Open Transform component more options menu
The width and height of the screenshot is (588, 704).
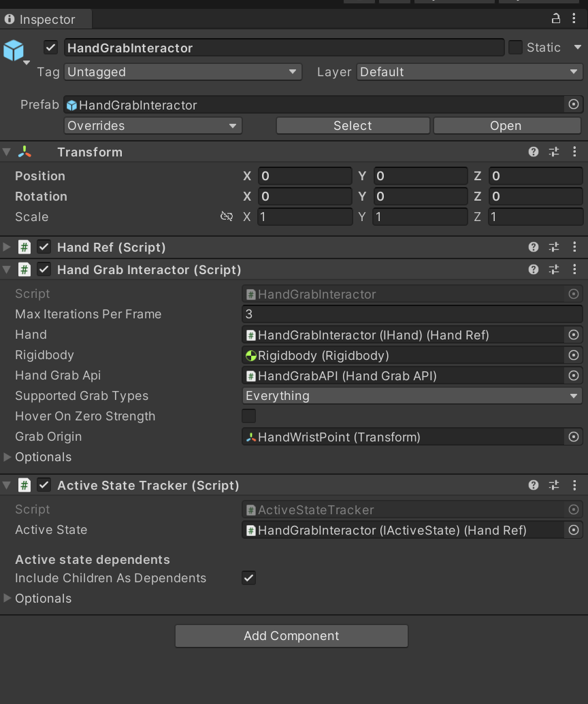tap(574, 152)
